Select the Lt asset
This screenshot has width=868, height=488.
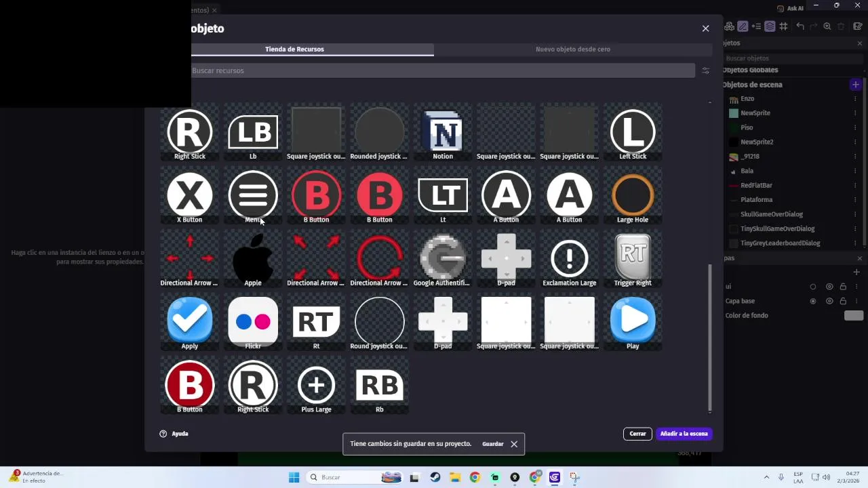coord(443,195)
